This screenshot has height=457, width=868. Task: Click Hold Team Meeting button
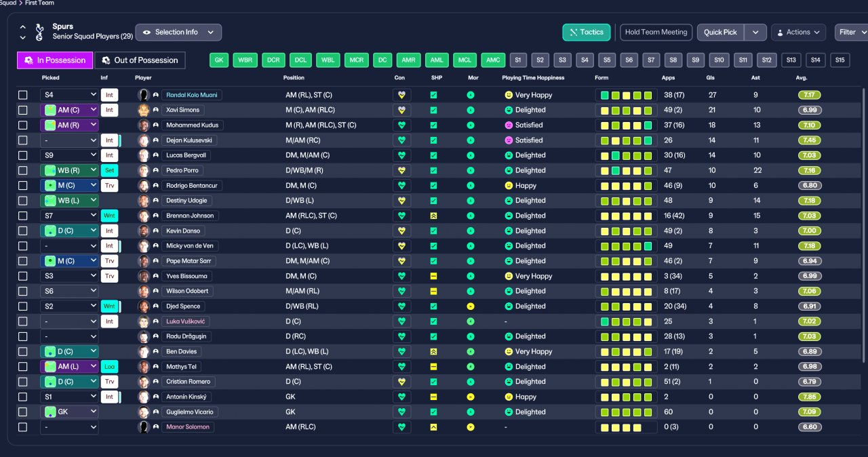point(656,32)
